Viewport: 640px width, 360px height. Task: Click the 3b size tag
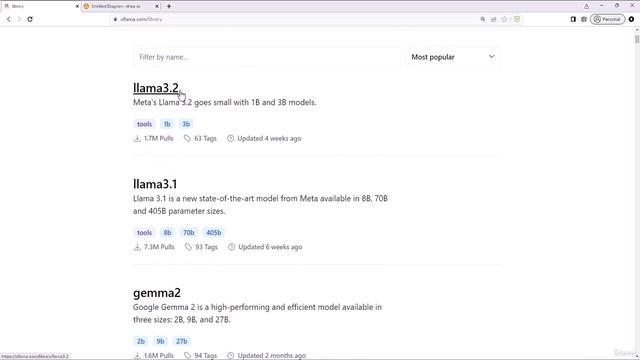(186, 124)
